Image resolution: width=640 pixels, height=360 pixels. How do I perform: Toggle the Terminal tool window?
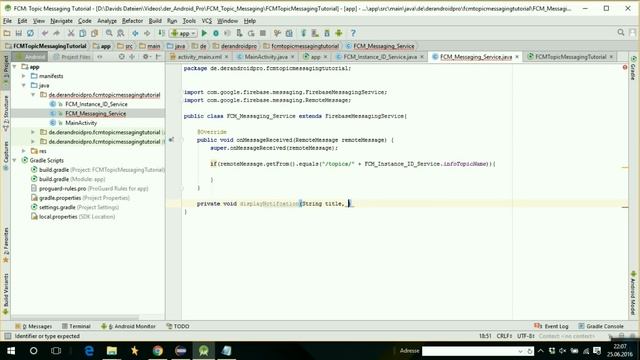click(x=76, y=326)
